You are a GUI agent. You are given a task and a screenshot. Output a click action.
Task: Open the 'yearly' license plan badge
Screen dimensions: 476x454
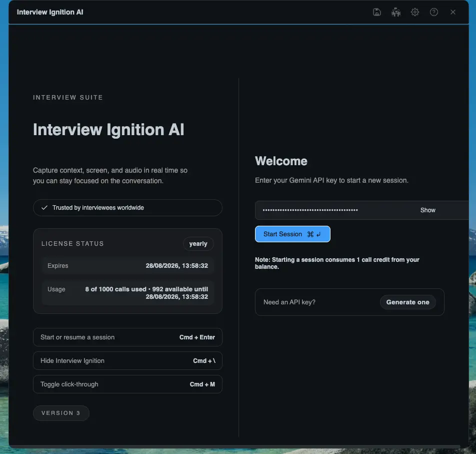click(x=198, y=244)
